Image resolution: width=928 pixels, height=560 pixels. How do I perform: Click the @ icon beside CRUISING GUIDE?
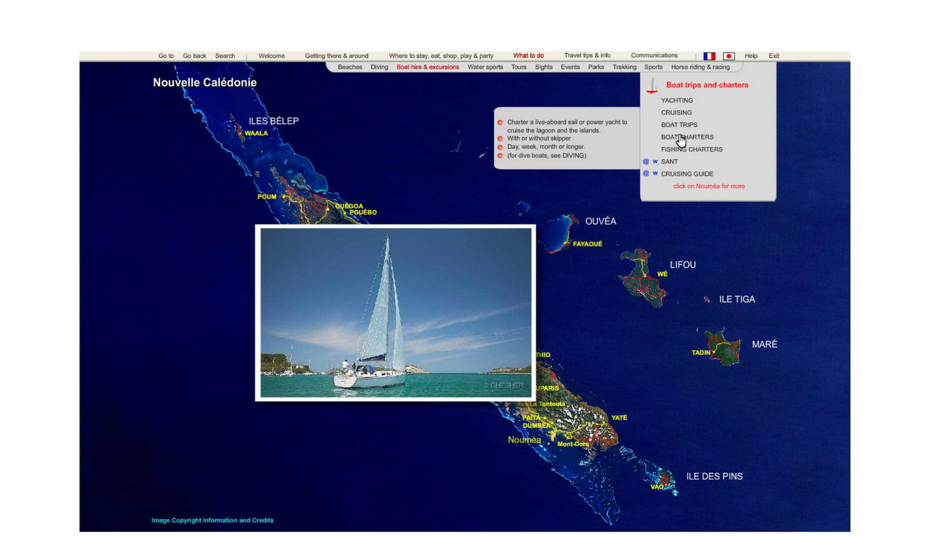[645, 173]
